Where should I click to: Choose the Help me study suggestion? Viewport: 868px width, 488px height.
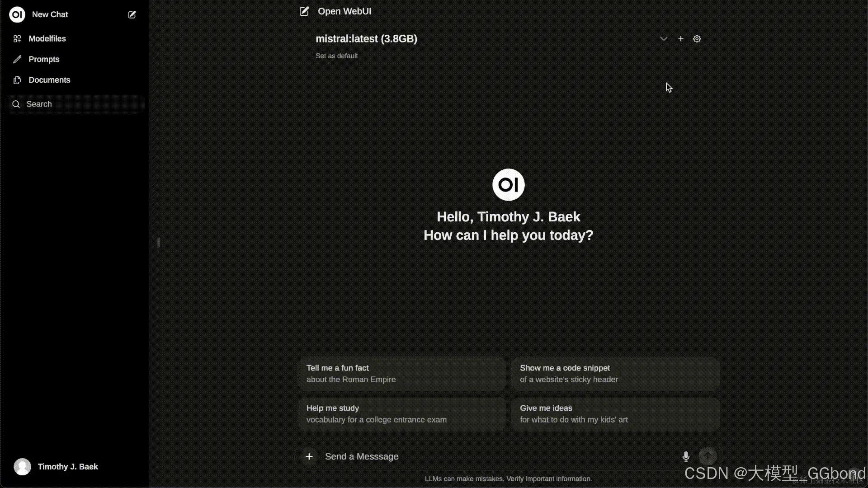[x=401, y=413]
